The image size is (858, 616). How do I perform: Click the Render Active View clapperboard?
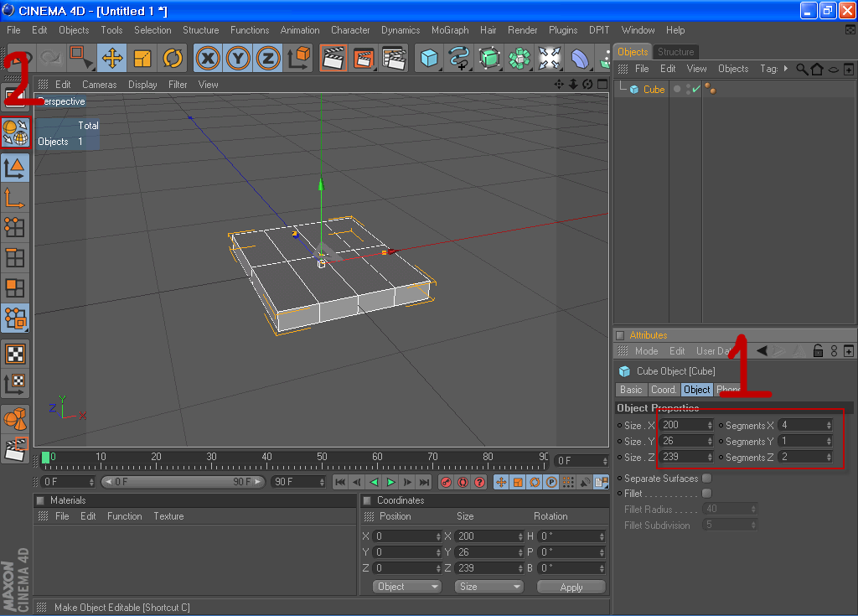(333, 58)
